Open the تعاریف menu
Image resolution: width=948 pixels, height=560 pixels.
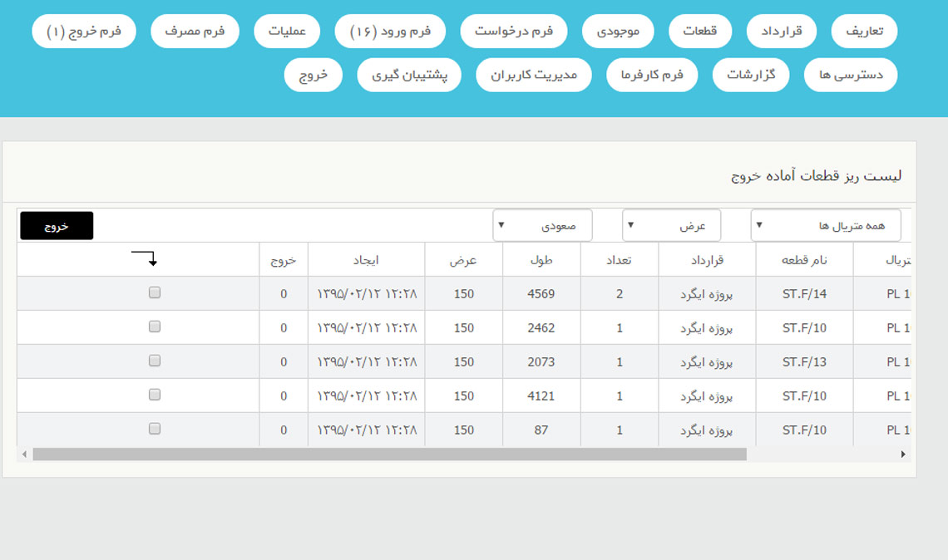point(864,31)
